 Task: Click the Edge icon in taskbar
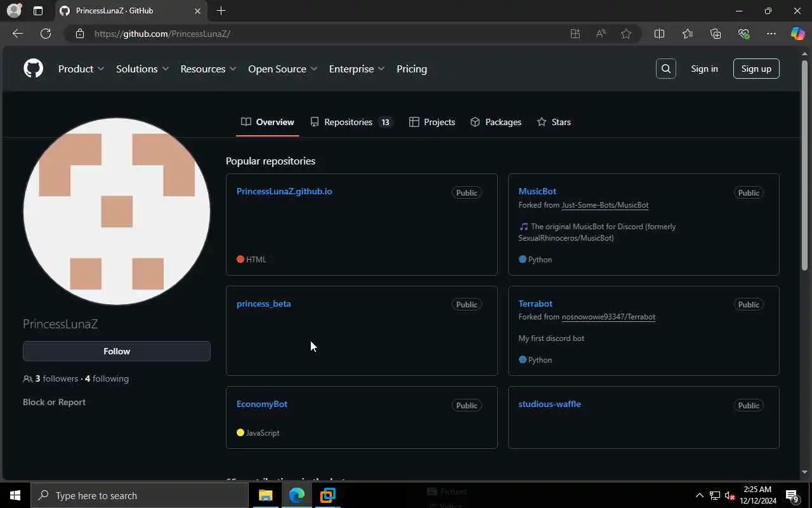coord(297,495)
